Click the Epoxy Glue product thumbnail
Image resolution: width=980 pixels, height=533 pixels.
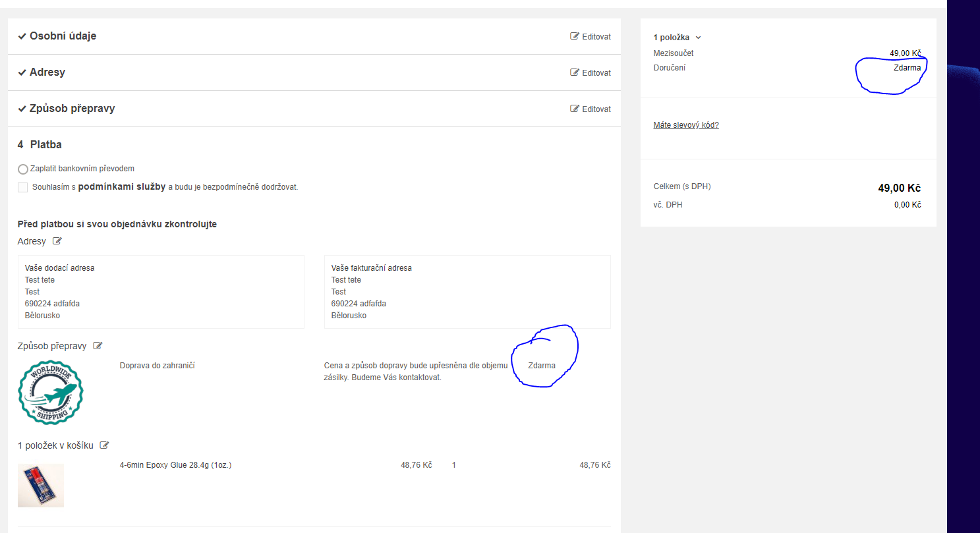[41, 486]
